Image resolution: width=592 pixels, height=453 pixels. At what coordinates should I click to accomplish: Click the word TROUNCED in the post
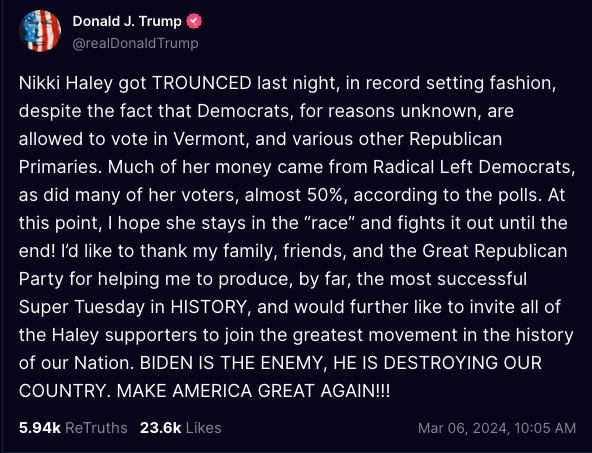[202, 83]
